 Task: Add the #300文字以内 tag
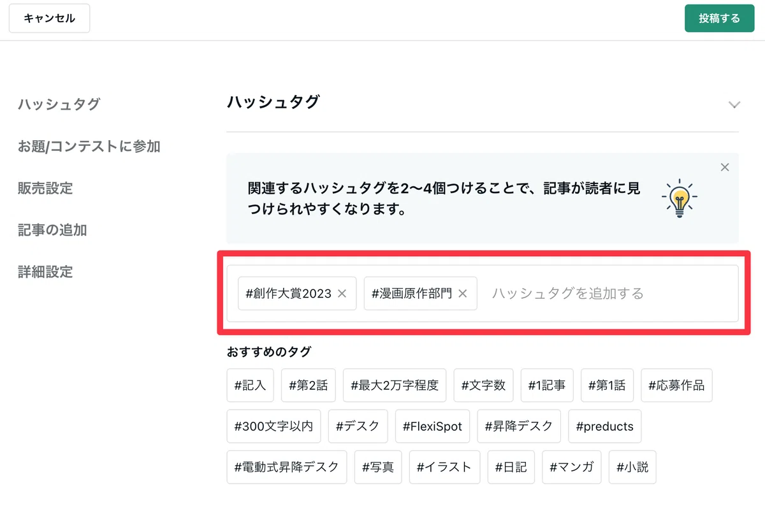[273, 426]
